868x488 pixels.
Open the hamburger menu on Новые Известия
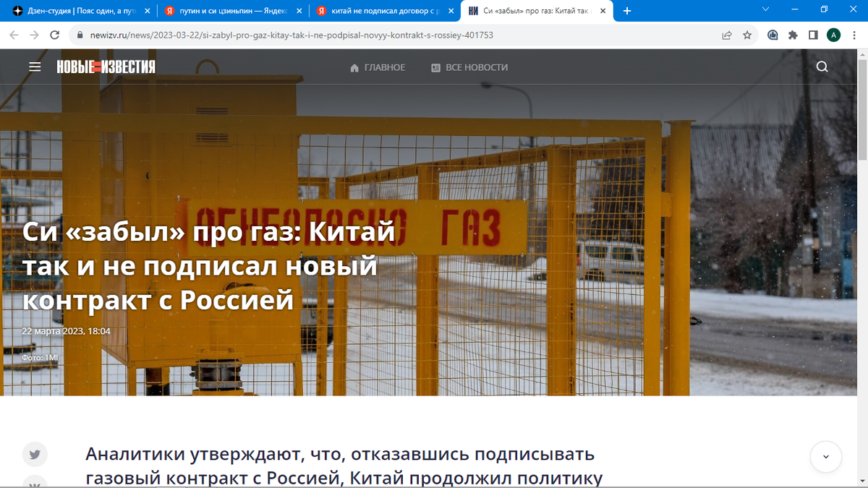coord(35,67)
